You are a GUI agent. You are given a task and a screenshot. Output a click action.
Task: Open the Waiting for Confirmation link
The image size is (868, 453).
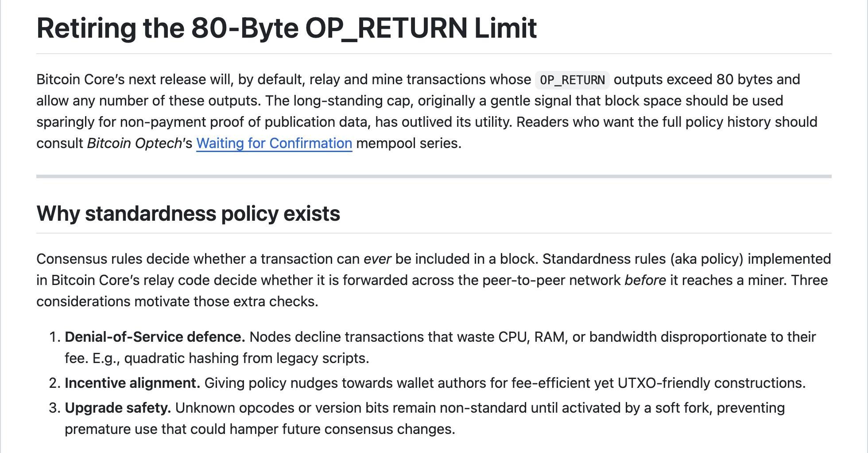click(274, 143)
